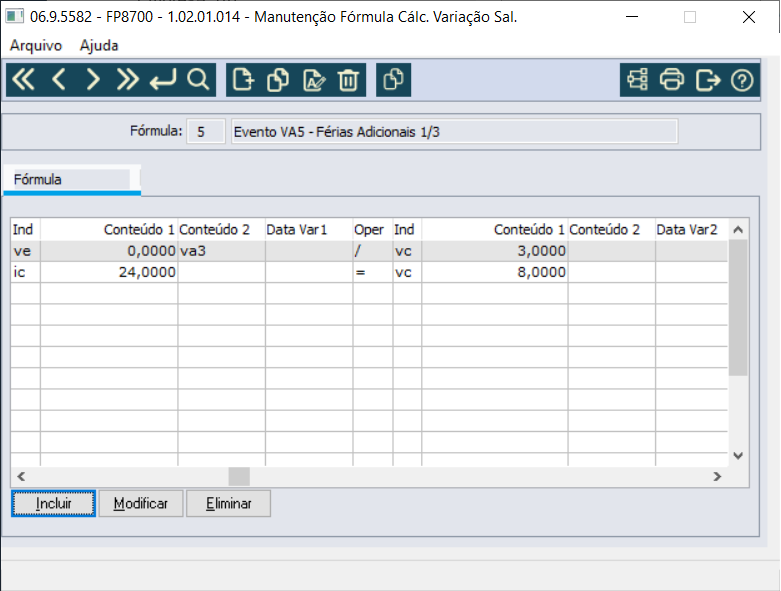
Task: Click the Data Var1 column header
Action: click(309, 230)
